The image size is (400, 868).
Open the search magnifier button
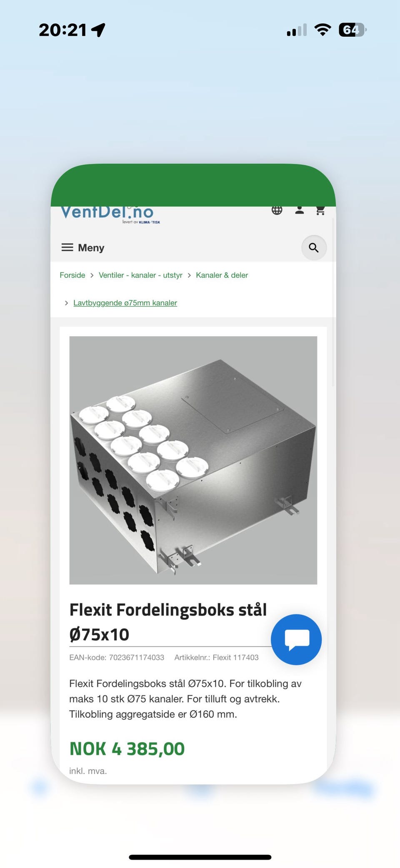pos(314,248)
